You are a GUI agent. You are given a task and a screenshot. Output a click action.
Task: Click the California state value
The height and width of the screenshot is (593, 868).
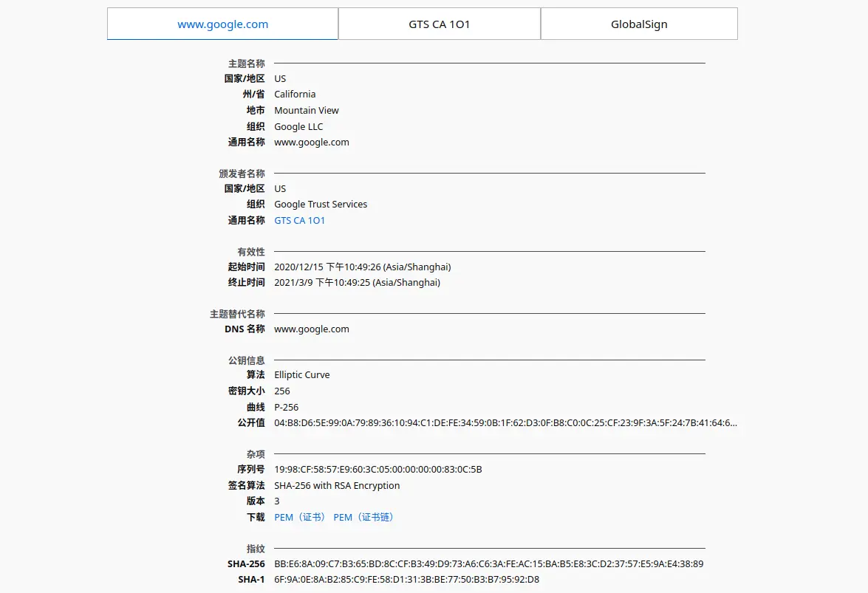point(295,94)
